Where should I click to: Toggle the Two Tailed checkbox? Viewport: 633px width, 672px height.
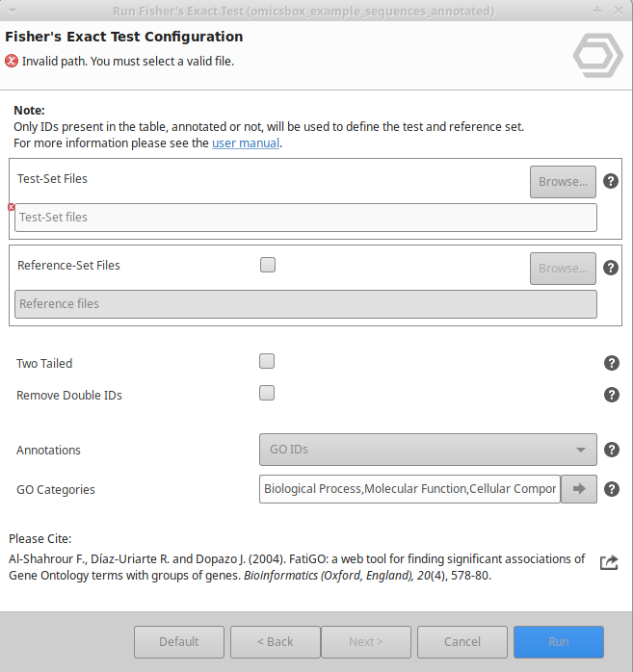pyautogui.click(x=267, y=362)
